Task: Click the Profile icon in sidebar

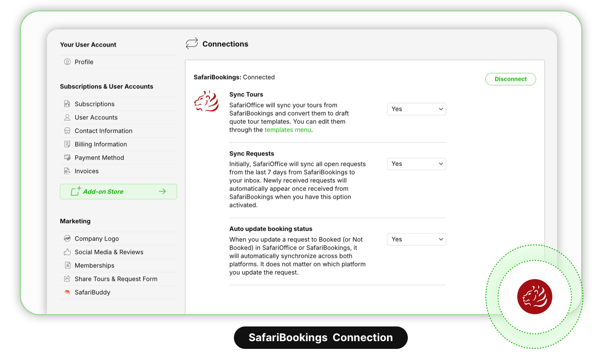Action: pos(67,62)
